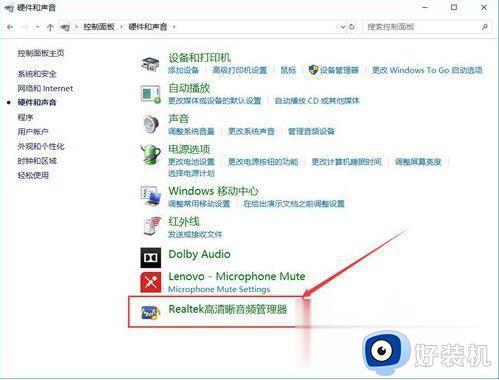Click the 控制面板 breadcrumb
Image resolution: width=499 pixels, height=380 pixels.
pyautogui.click(x=99, y=27)
